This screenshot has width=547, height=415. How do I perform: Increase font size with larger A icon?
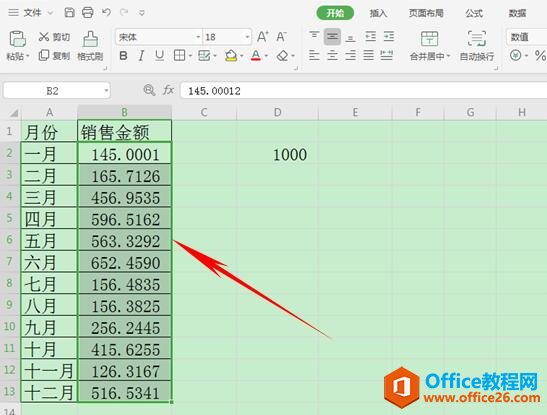(263, 37)
